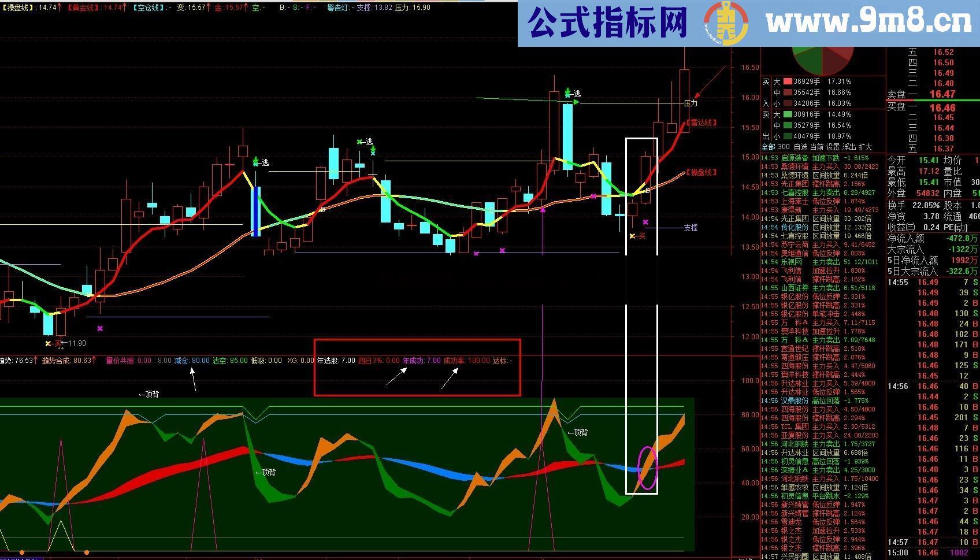Open the 乐视网 主力卖出 alert row
Image resolution: width=980 pixels, height=560 pixels.
(823, 262)
